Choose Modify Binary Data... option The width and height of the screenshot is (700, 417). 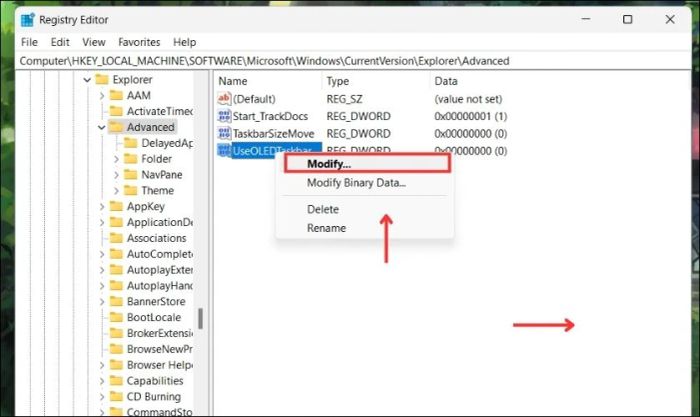point(356,183)
